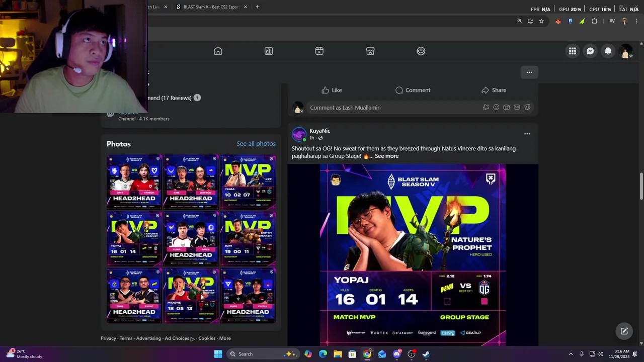This screenshot has height=362, width=644.
Task: Share the post via Share button
Action: pyautogui.click(x=494, y=90)
